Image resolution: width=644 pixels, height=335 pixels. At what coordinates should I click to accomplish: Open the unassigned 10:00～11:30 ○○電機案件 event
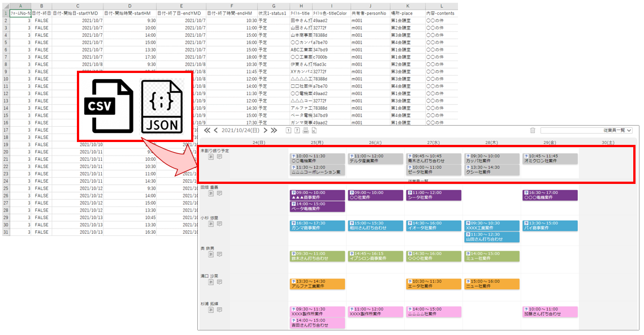tap(317, 158)
